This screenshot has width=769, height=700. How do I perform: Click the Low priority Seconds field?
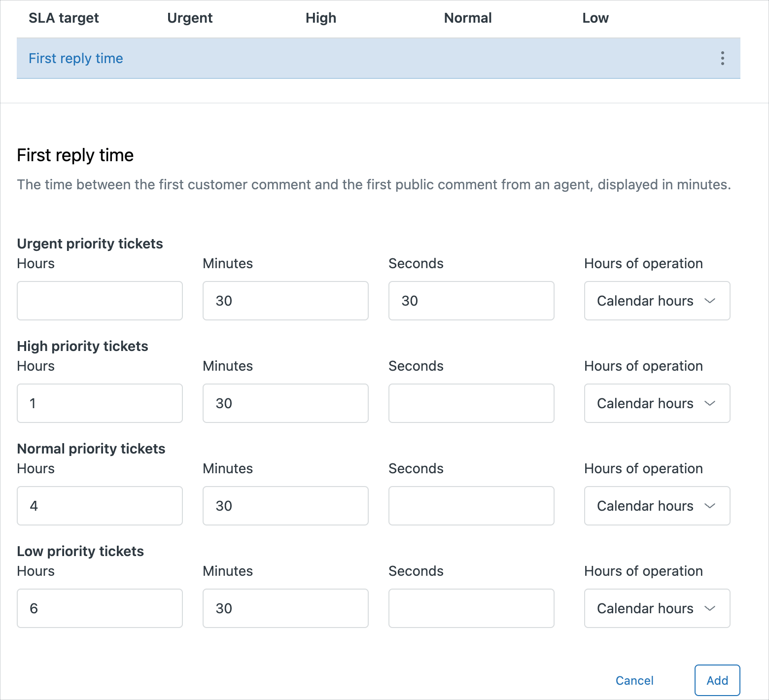click(471, 608)
